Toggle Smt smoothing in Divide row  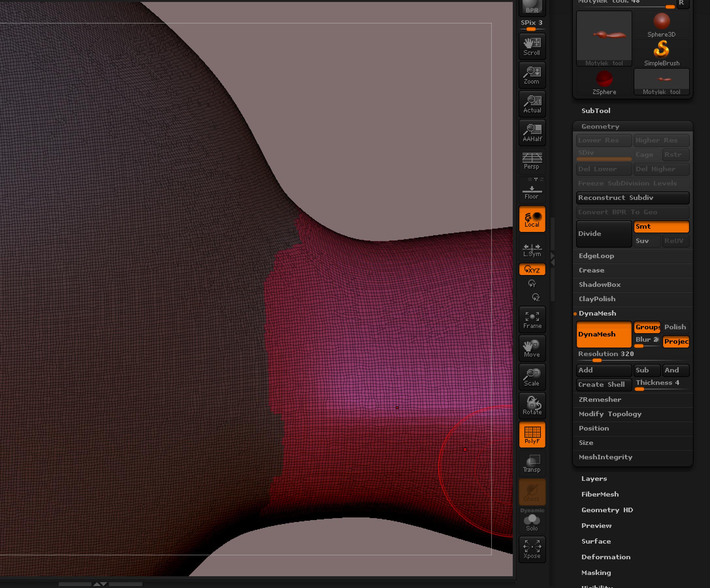(x=661, y=227)
